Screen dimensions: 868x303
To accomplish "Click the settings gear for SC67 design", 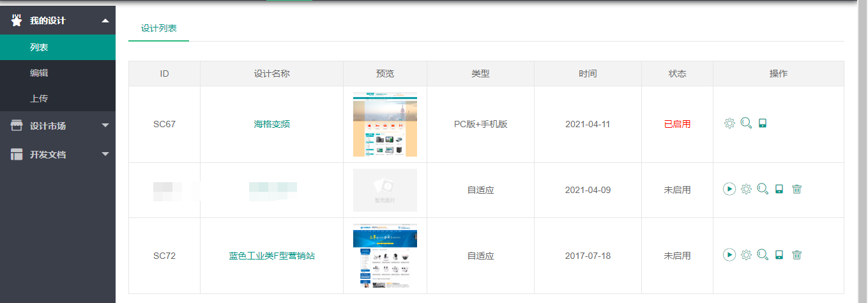I will 729,123.
